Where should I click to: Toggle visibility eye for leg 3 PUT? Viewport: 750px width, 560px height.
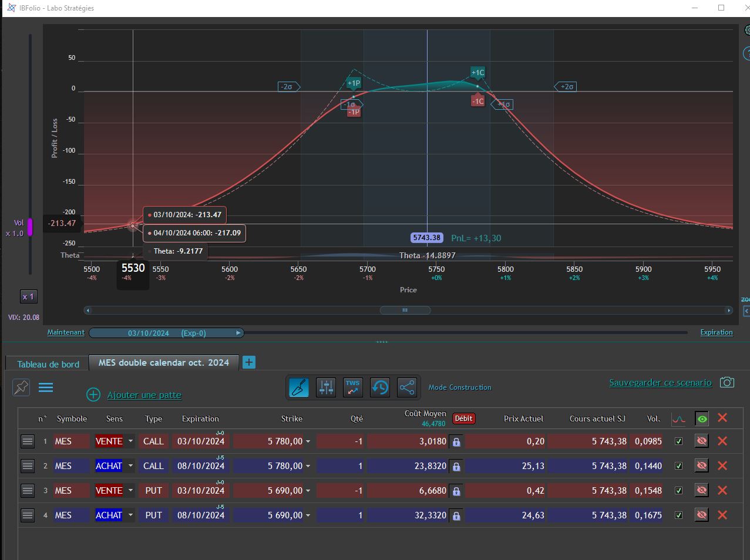click(701, 490)
